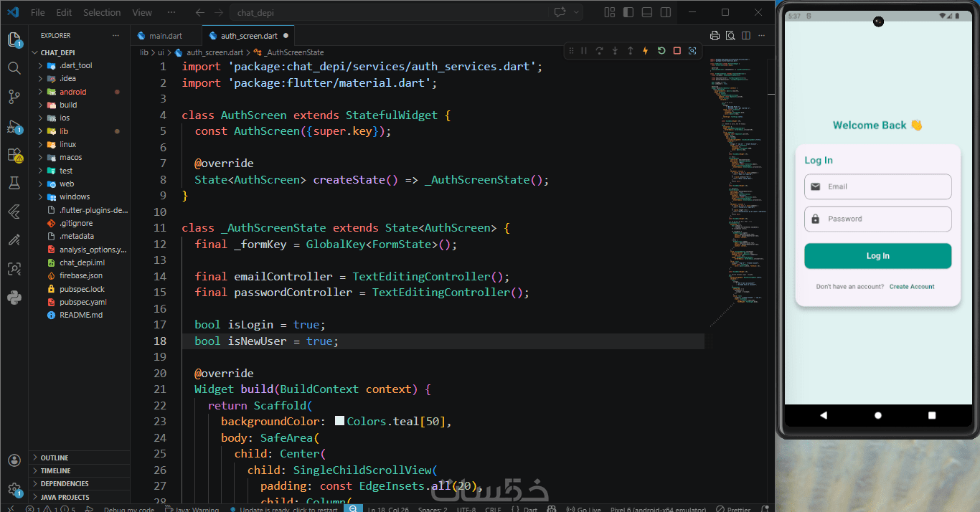Viewport: 980px width, 512px height.
Task: Click the Create Account link in emulator
Action: coord(912,287)
